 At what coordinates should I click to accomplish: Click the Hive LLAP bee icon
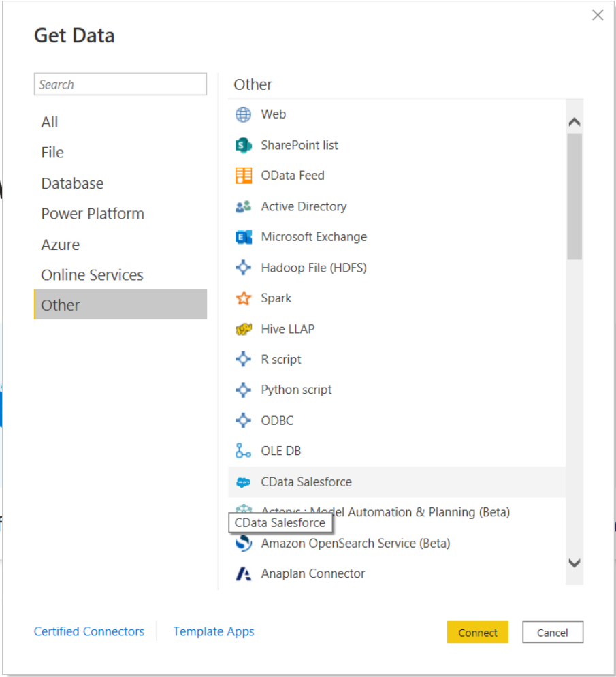pyautogui.click(x=243, y=329)
